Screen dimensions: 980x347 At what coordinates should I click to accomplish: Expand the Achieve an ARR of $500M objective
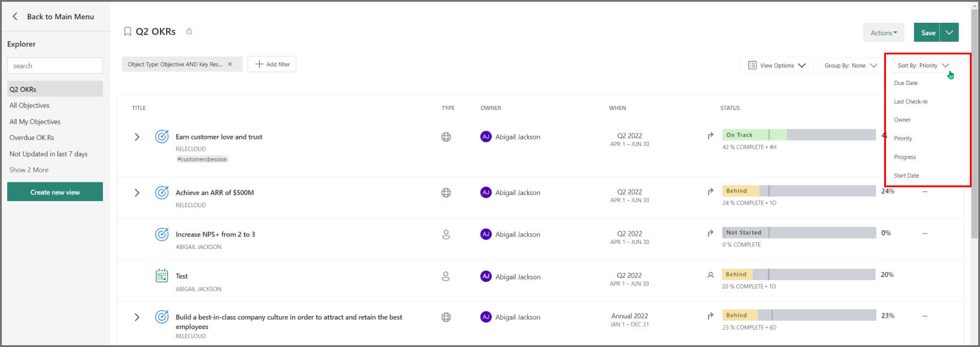click(137, 193)
